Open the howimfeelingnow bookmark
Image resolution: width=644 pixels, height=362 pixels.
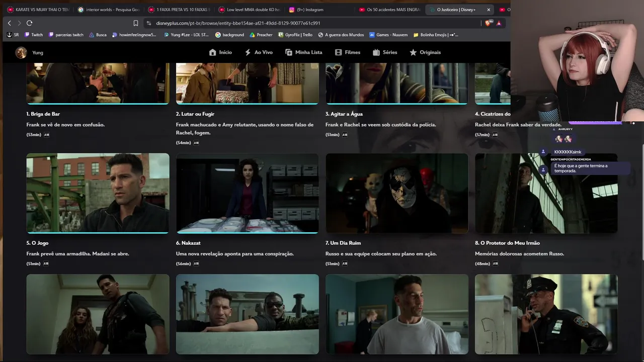134,35
